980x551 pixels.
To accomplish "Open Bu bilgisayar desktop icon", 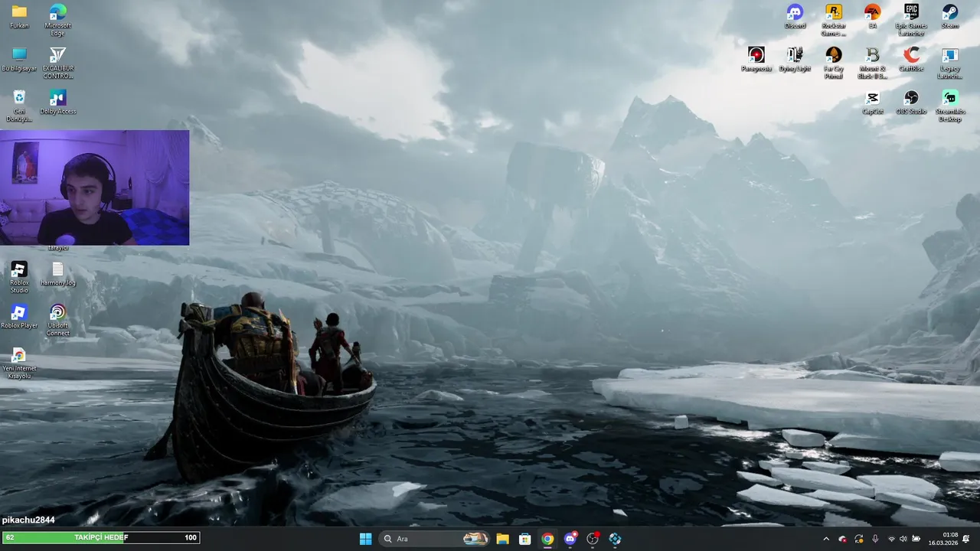I will click(x=19, y=59).
